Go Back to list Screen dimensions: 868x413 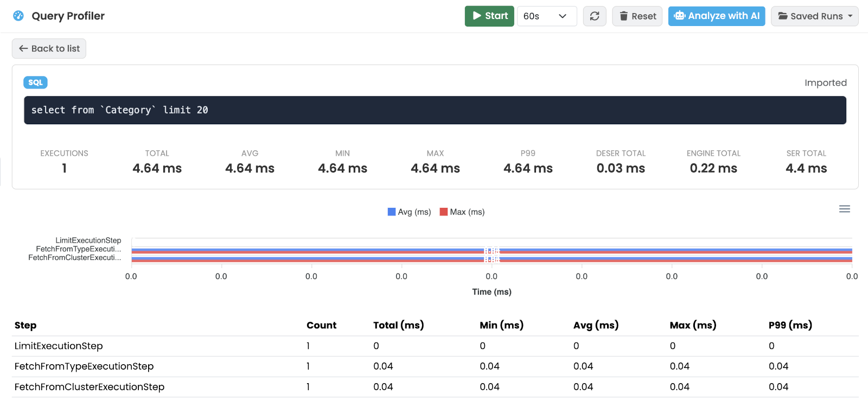[x=49, y=48]
